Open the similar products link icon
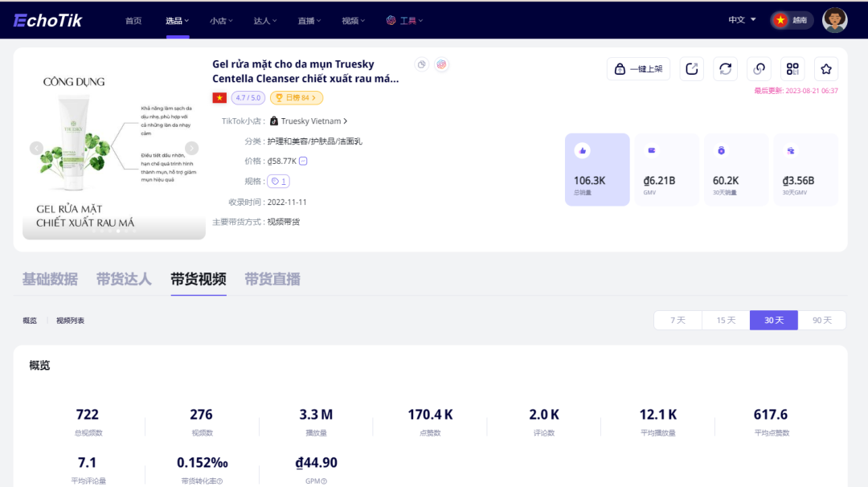Screen dimensions: 868x487 click(x=759, y=69)
